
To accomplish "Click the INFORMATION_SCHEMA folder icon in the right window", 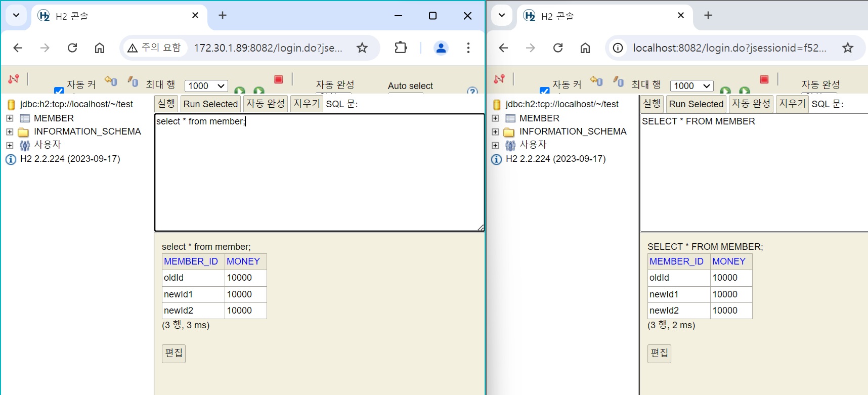I will pos(509,132).
